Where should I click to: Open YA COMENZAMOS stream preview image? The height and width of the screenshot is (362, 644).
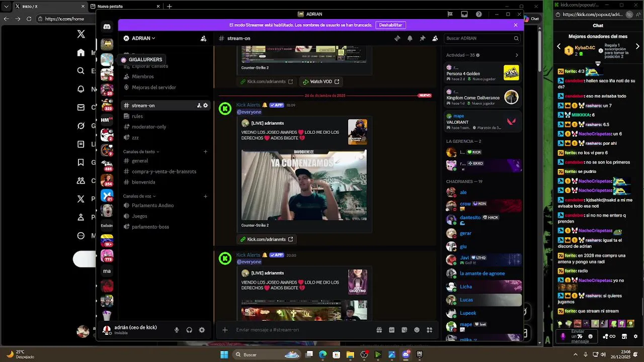coord(304,185)
